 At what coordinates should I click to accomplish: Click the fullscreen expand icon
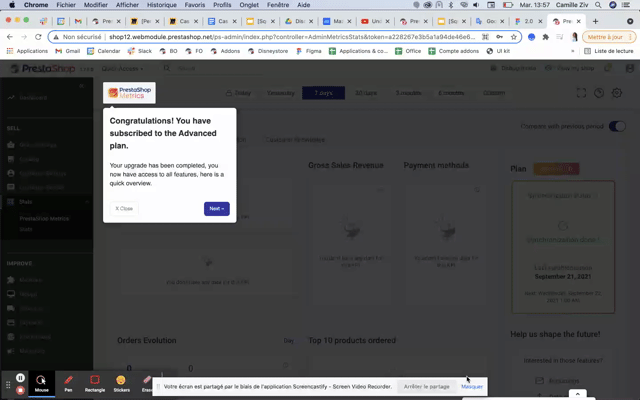pos(581,93)
